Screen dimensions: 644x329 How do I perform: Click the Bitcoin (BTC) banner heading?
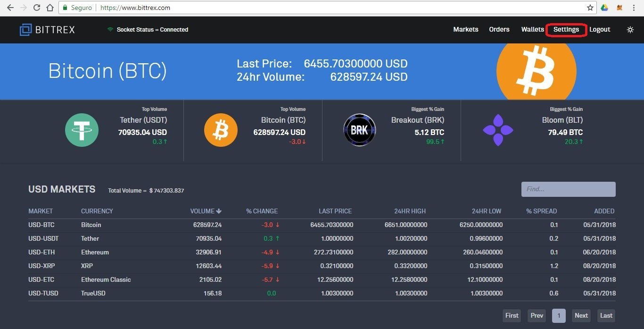107,71
